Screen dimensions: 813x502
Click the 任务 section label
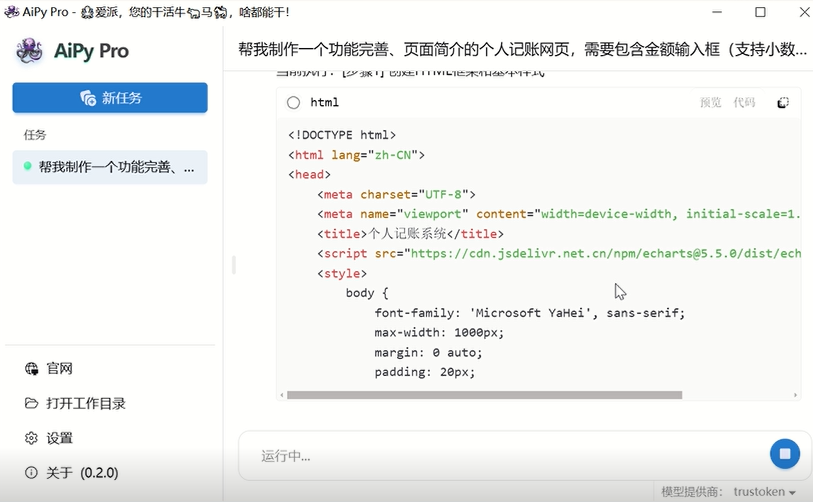[x=35, y=135]
